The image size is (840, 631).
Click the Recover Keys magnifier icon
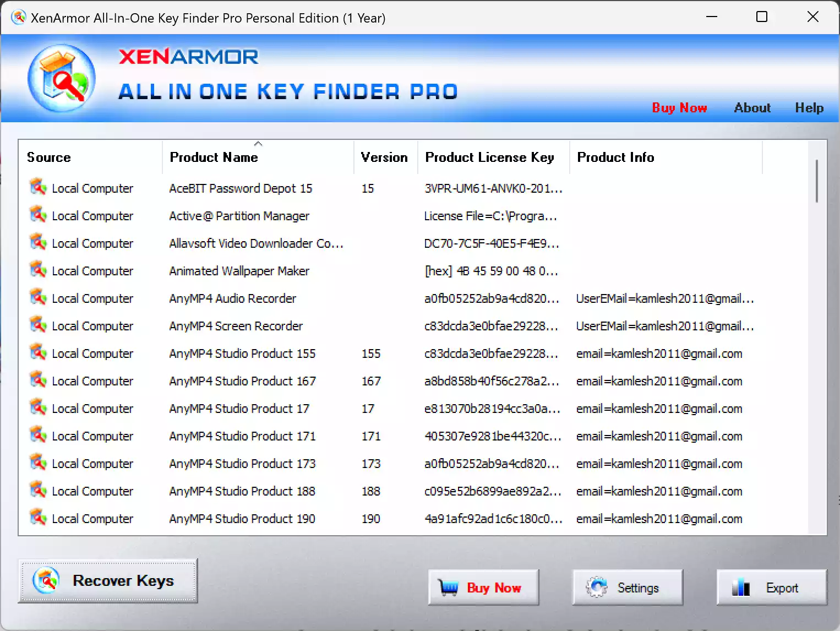coord(46,581)
